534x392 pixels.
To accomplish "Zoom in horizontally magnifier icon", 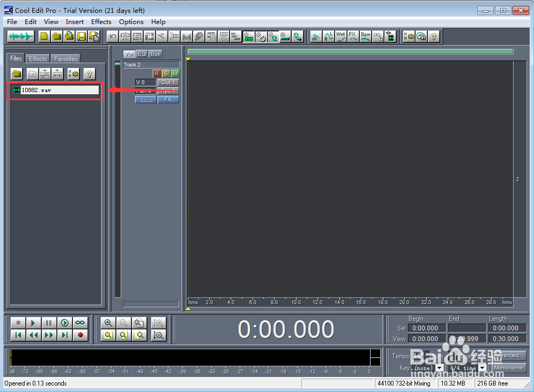I will click(x=108, y=322).
